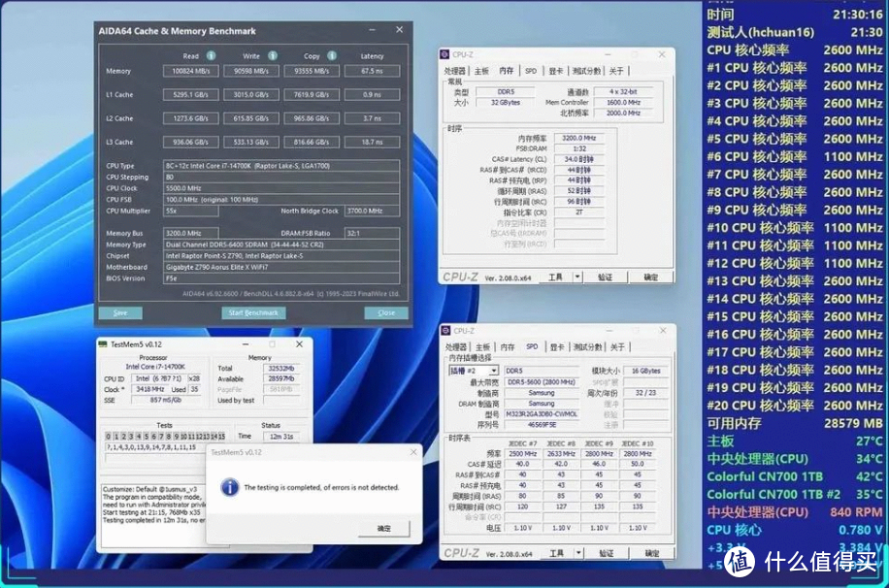Viewport: 889px width, 588px height.
Task: Click the TestMem5 Total memory value 32532Mb
Action: (x=281, y=368)
